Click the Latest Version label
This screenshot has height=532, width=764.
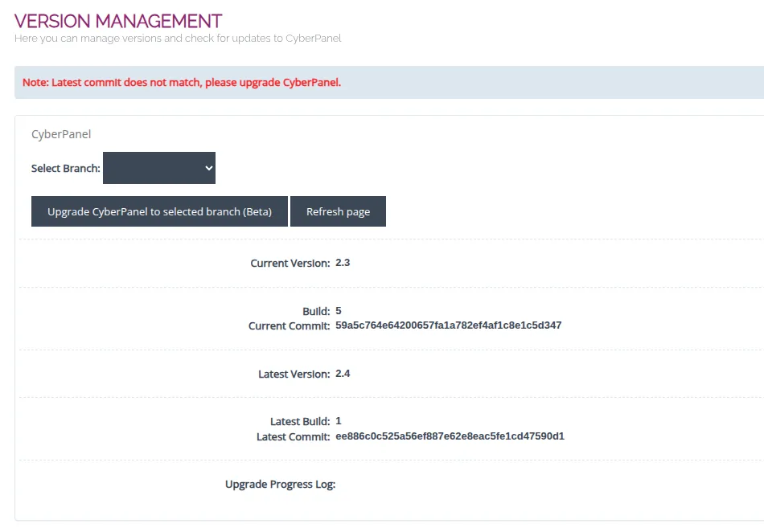pyautogui.click(x=294, y=374)
